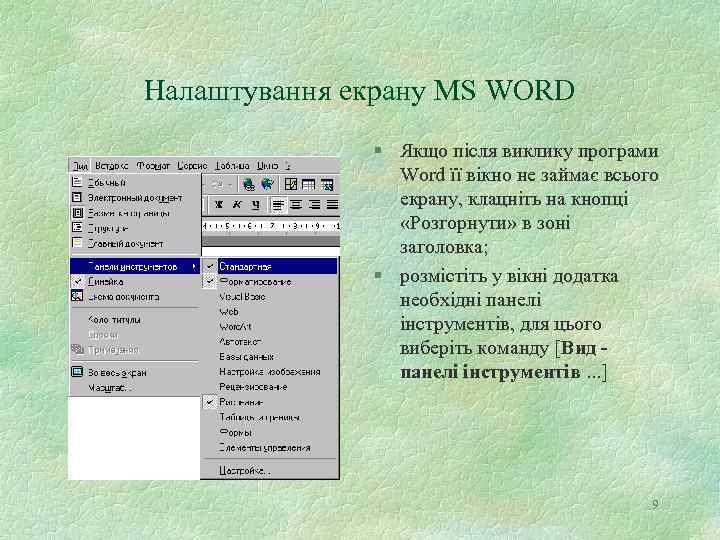720x540 pixels.
Task: Toggle underline (Ч) formatting
Action: (x=255, y=204)
